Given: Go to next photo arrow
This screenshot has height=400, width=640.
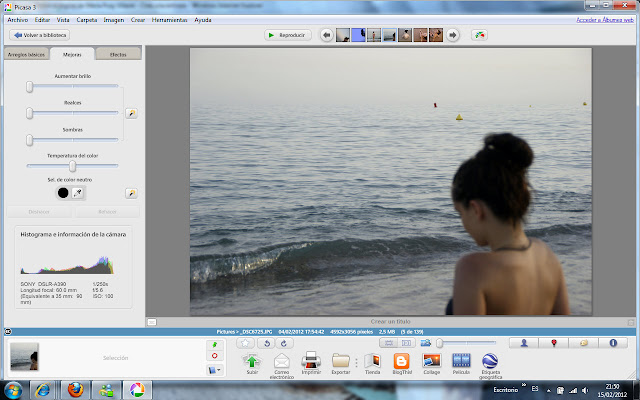Looking at the screenshot, I should [452, 35].
